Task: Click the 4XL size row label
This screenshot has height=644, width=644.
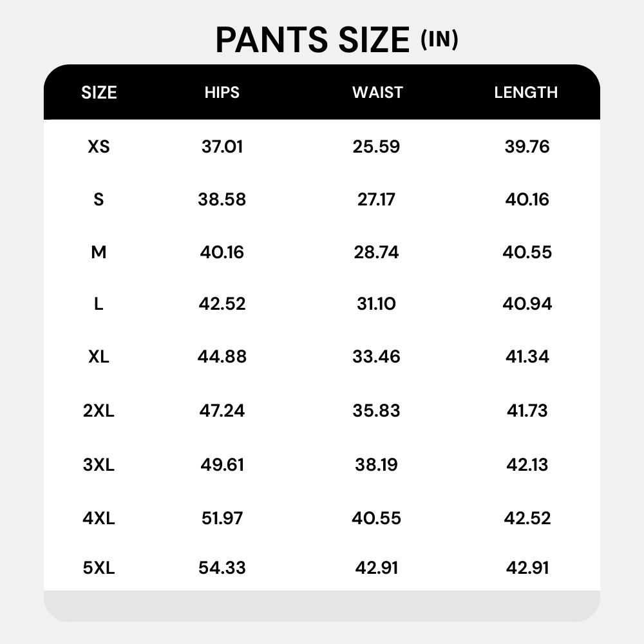Action: click(99, 518)
